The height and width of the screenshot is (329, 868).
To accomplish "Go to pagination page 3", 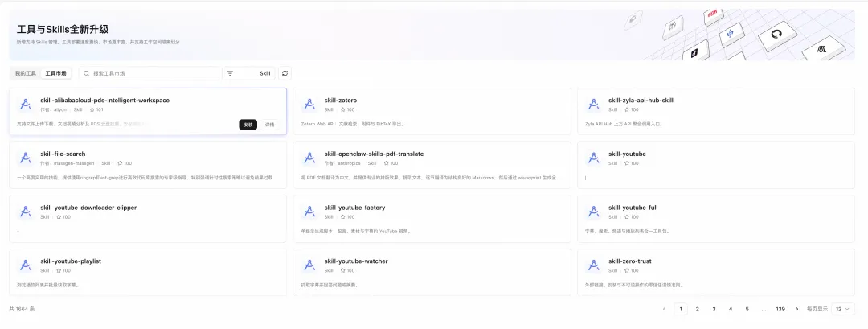I will 714,309.
